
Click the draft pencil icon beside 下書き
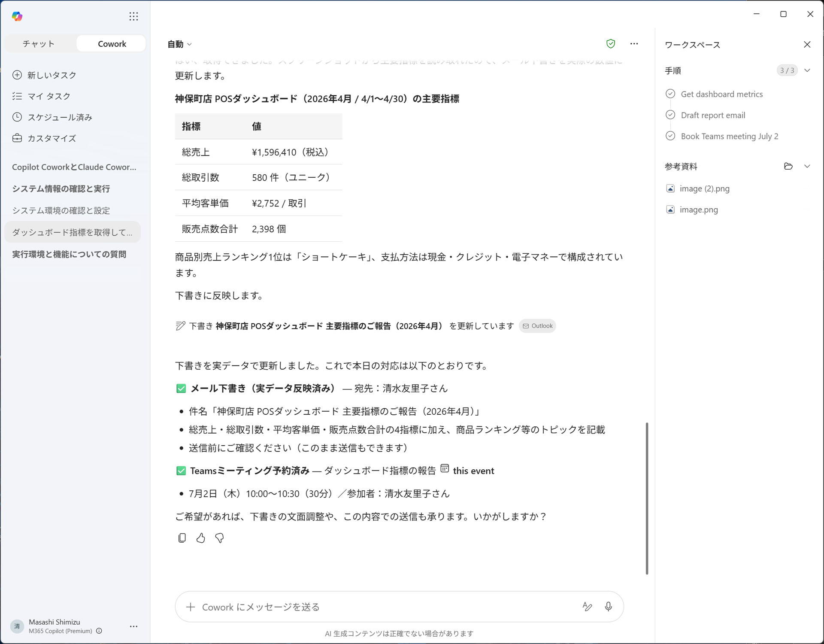click(180, 326)
